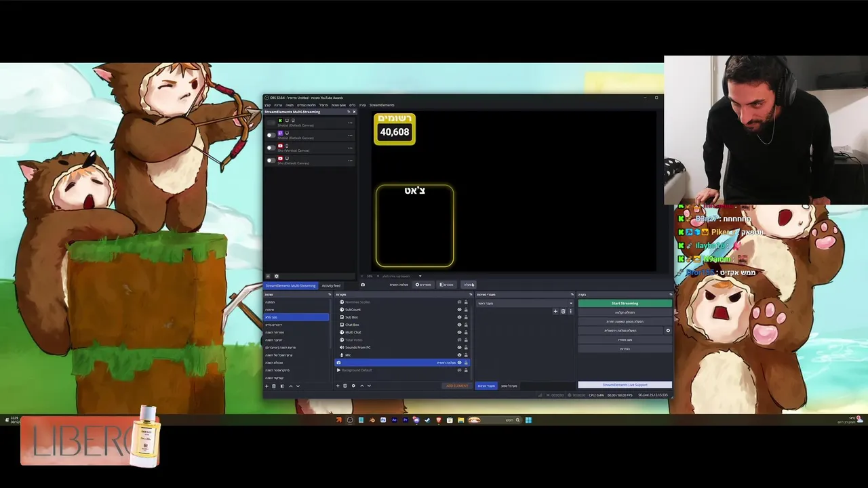Toggle the Kick Default Canvas stream switch
The image size is (868, 488).
click(271, 123)
